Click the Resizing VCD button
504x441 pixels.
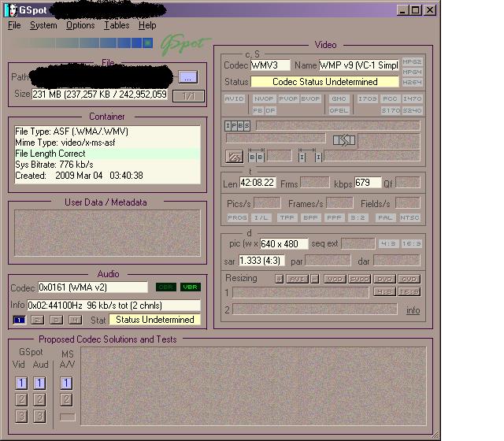(335, 279)
